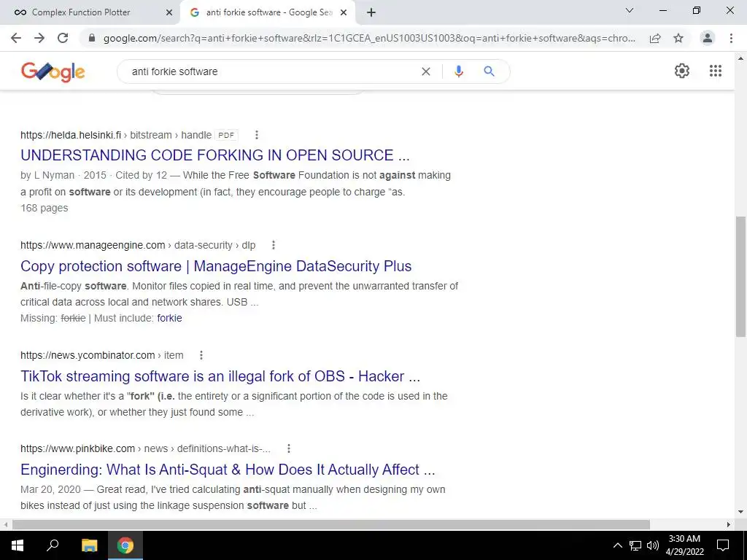Open UNDERSTANDING CODE FORKING IN OPEN SOURCE result

pyautogui.click(x=215, y=155)
